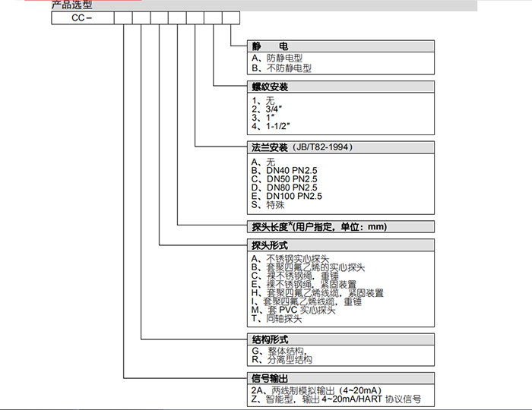This screenshot has height=410, width=532.
Task: Click the 法兰安装 (JB/T82-1994) header
Action: coord(303,147)
